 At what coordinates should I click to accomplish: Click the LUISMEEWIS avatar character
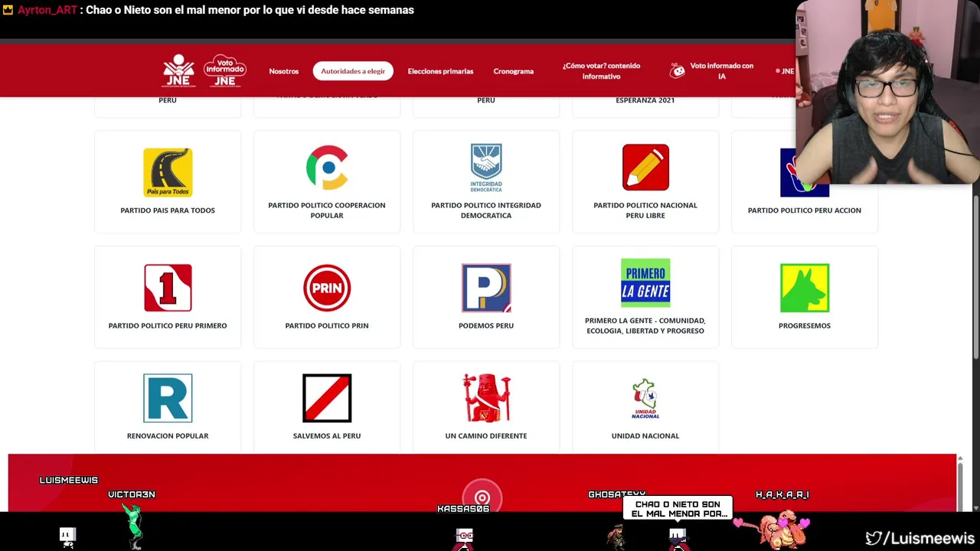(68, 536)
